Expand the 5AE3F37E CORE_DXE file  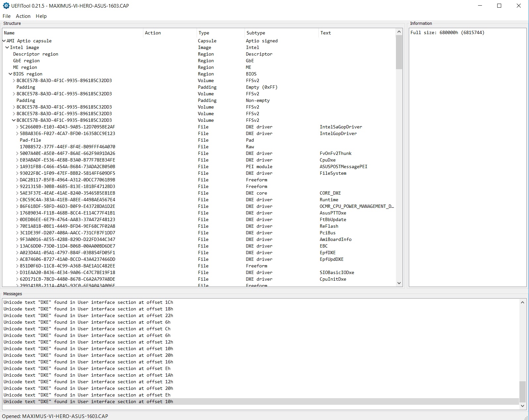pos(17,193)
